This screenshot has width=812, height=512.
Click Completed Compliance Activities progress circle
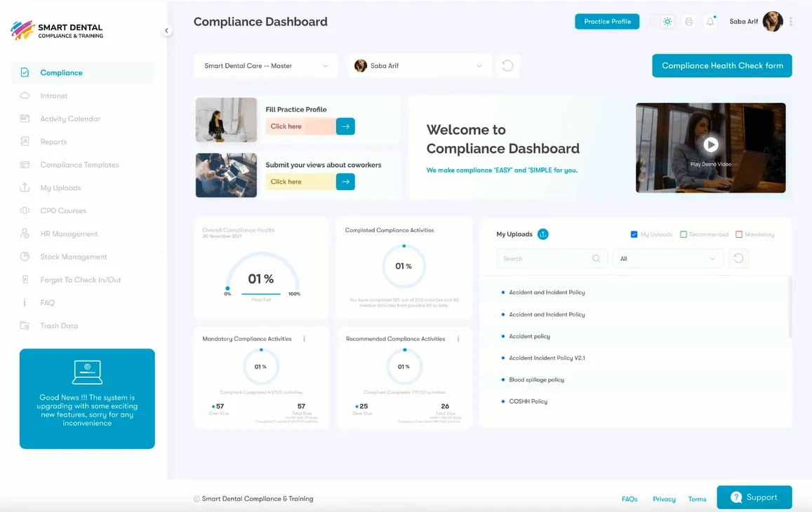point(404,266)
